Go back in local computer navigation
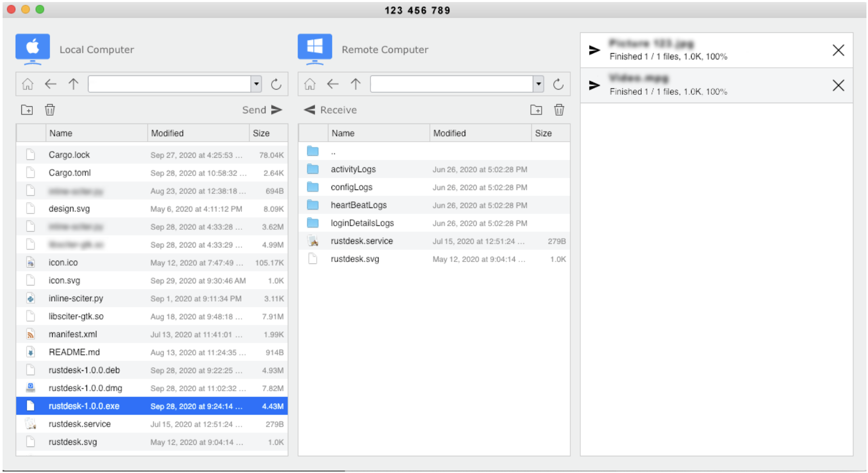 50,84
